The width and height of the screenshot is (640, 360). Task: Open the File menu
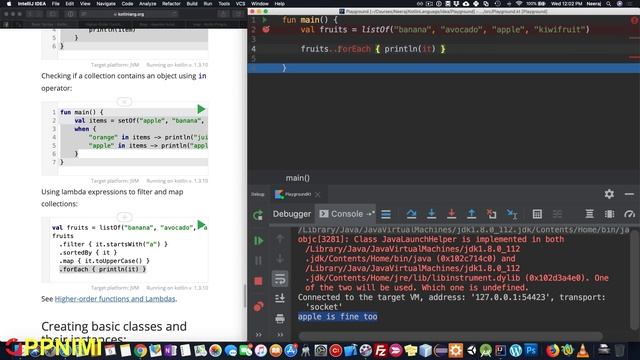click(56, 4)
